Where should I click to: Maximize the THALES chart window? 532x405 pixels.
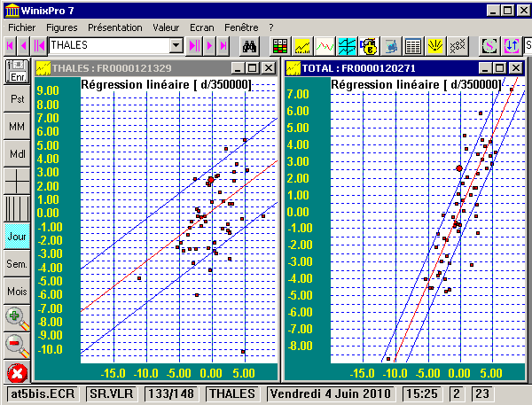(x=253, y=68)
